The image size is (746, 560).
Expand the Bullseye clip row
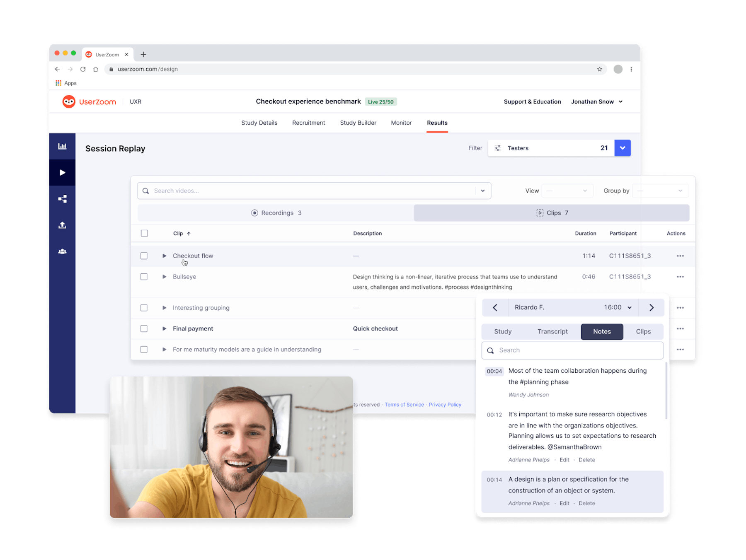tap(164, 277)
